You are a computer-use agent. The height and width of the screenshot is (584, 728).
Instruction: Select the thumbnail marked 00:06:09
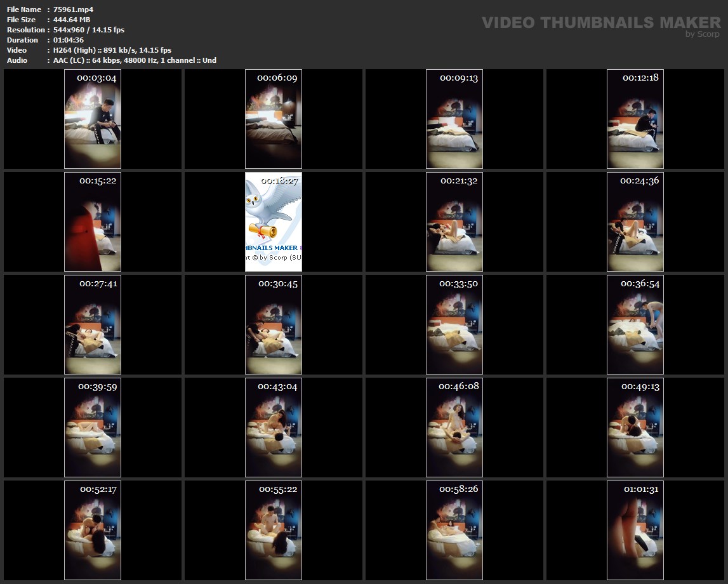coord(274,119)
